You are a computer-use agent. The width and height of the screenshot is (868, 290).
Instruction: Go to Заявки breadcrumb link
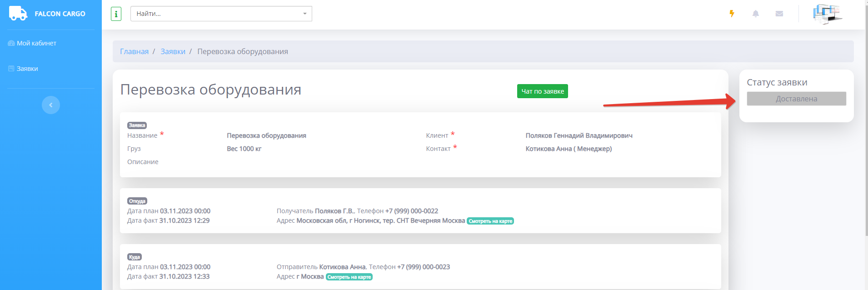pos(173,51)
